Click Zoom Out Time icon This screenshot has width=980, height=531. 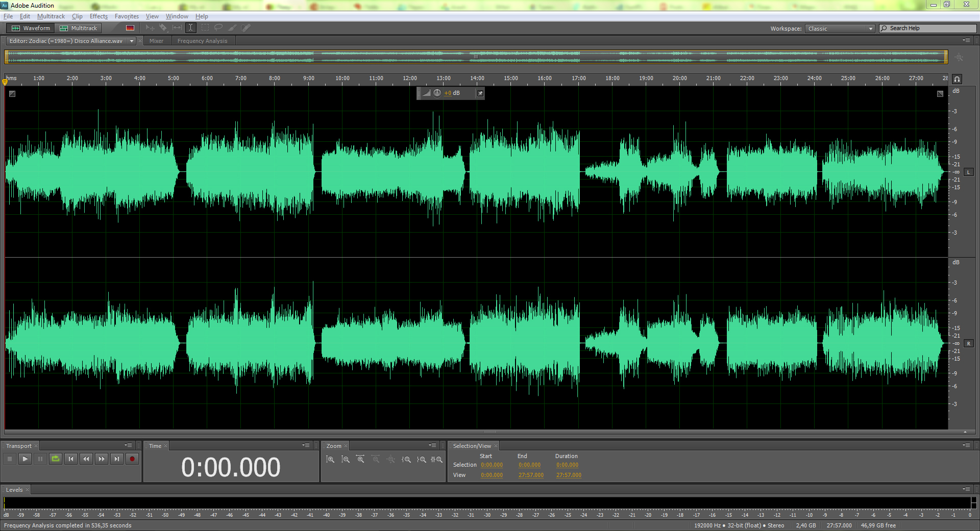click(x=376, y=460)
